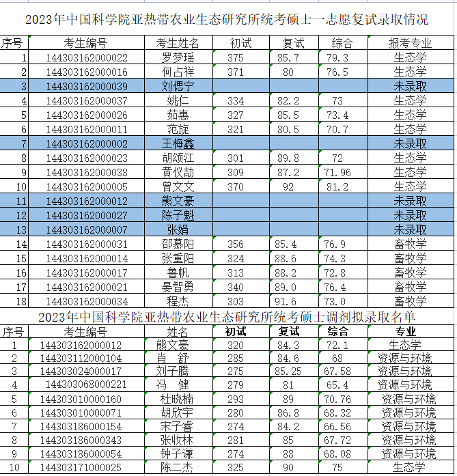Select ID cell 144303112000104
Image resolution: width=457 pixels, height=476 pixels.
[81, 359]
